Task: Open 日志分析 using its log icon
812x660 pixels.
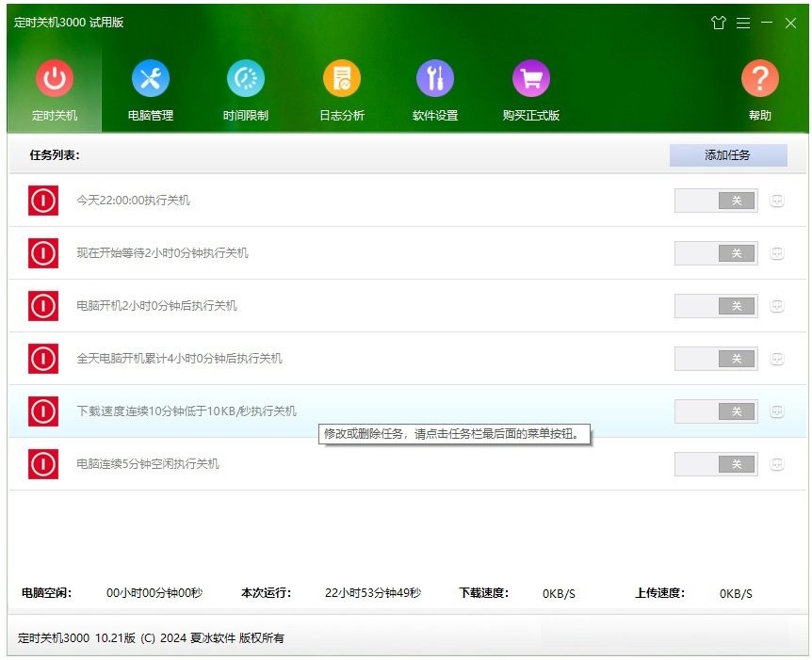Action: 340,79
